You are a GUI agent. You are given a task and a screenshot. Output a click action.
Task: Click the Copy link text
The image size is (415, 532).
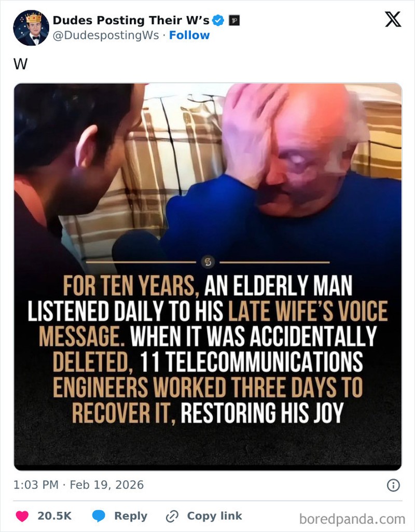214,516
